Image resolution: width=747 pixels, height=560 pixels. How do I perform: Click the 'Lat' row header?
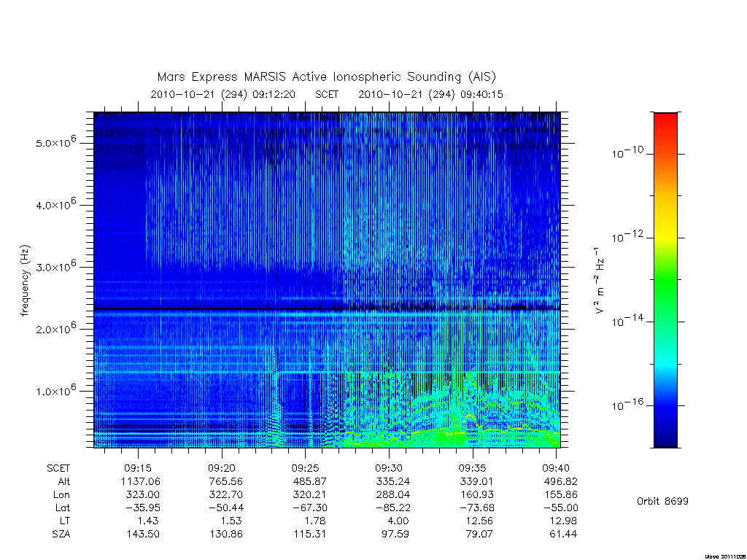click(x=63, y=507)
